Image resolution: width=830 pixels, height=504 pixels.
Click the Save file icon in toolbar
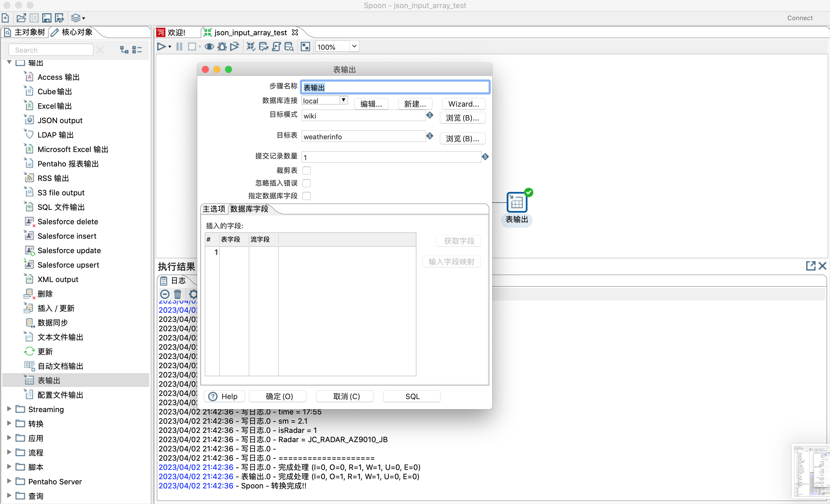point(47,18)
